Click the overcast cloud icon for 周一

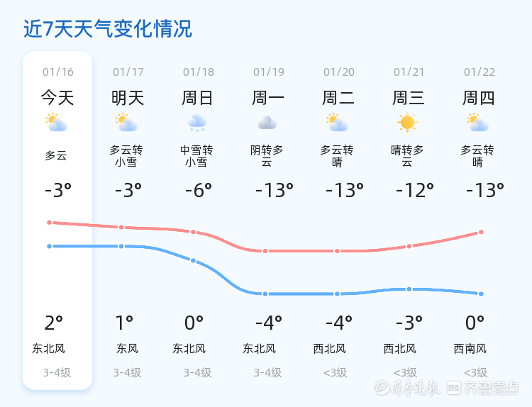267,123
